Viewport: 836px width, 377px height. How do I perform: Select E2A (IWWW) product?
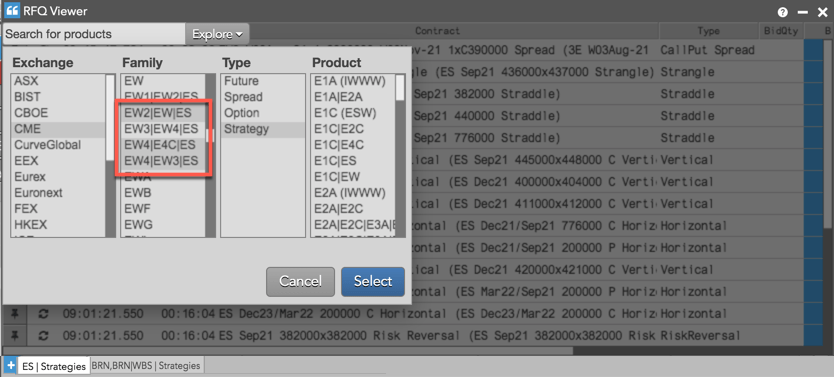point(353,193)
